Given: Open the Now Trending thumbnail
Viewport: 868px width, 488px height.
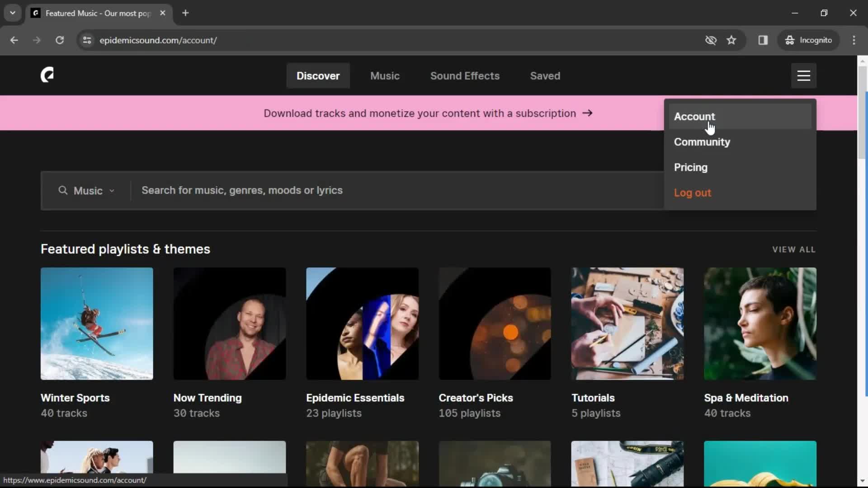Looking at the screenshot, I should (230, 324).
